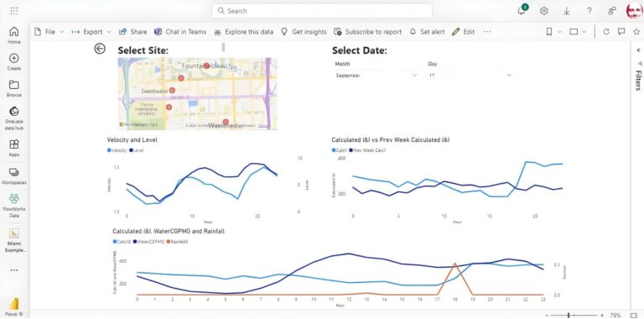Click Subscribe to report
The image size is (644, 319).
[367, 32]
